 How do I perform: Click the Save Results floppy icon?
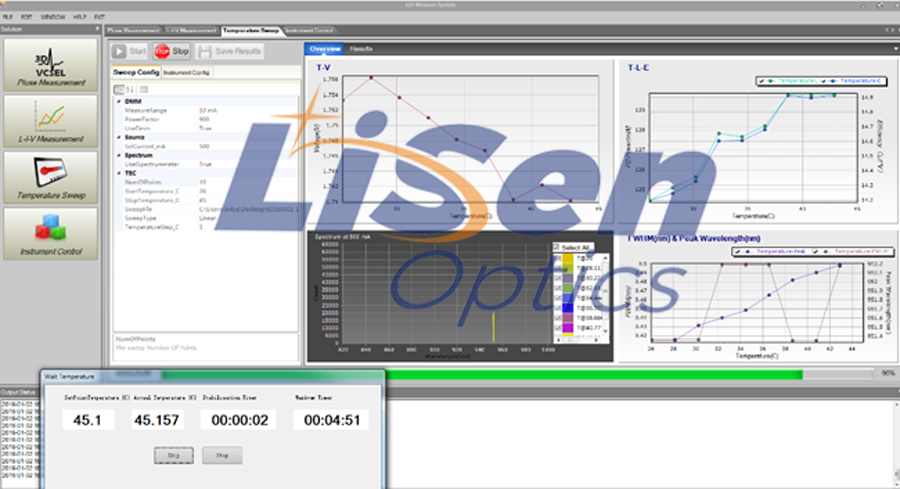click(x=204, y=52)
